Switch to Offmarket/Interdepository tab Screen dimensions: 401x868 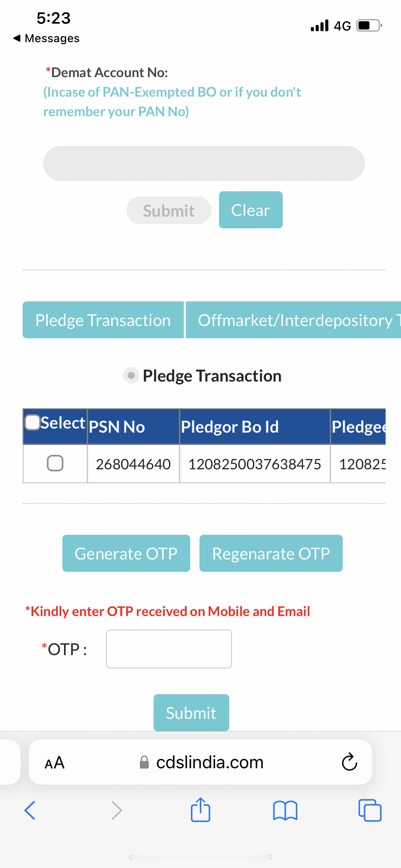click(x=293, y=320)
